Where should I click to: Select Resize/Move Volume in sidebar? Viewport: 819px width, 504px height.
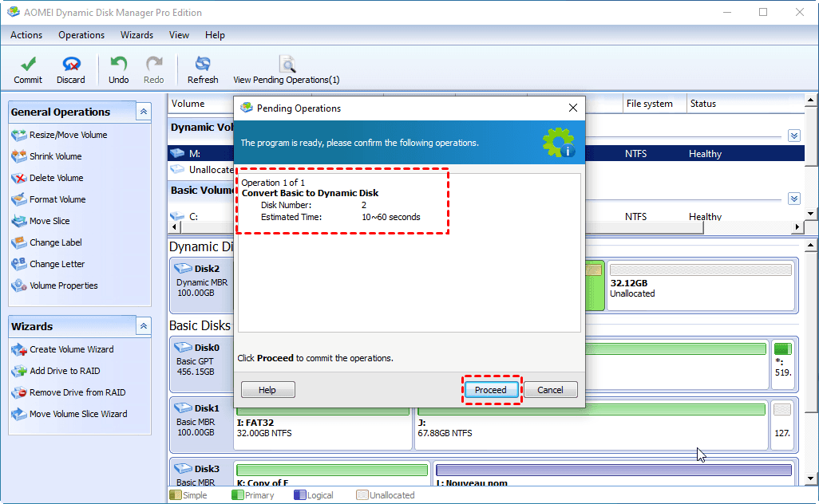[x=68, y=135]
